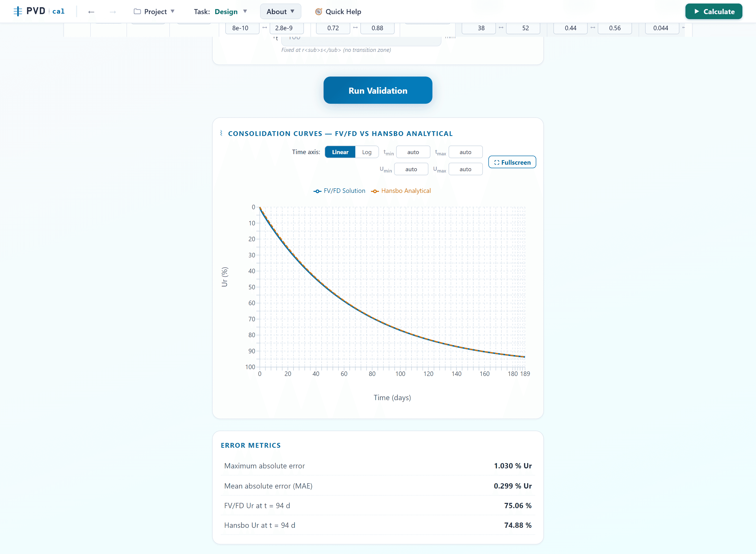Click the Mean absolute error (MAE) row
The image size is (756, 554).
378,486
